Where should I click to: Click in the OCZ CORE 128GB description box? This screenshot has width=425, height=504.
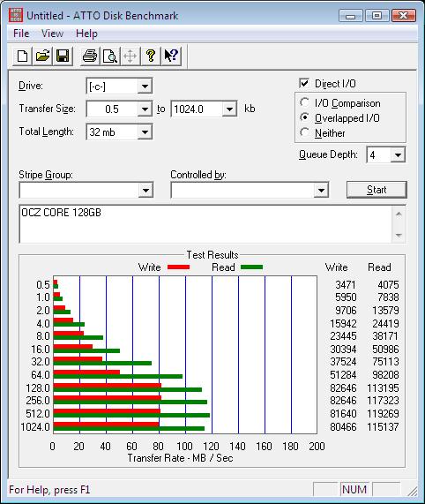click(x=205, y=224)
